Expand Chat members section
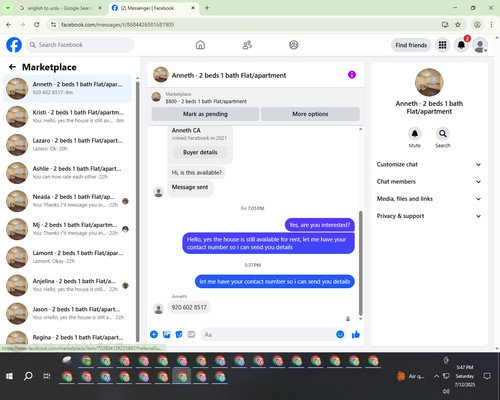Image resolution: width=500 pixels, height=400 pixels. (x=429, y=182)
